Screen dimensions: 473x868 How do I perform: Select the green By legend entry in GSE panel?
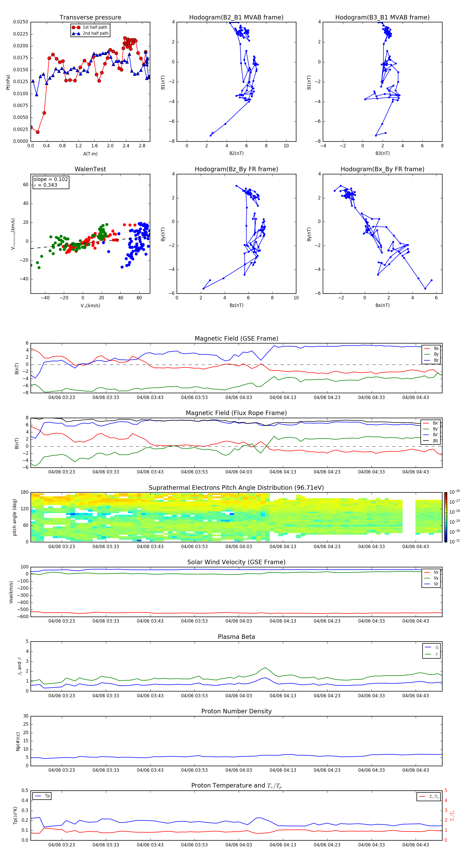click(431, 354)
